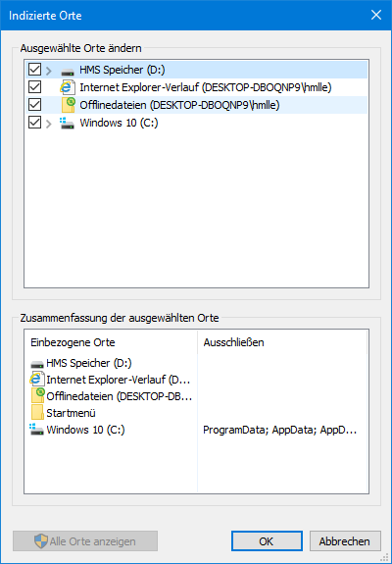Close the Indizierte Orte dialog
Image resolution: width=392 pixels, height=564 pixels.
[x=376, y=15]
